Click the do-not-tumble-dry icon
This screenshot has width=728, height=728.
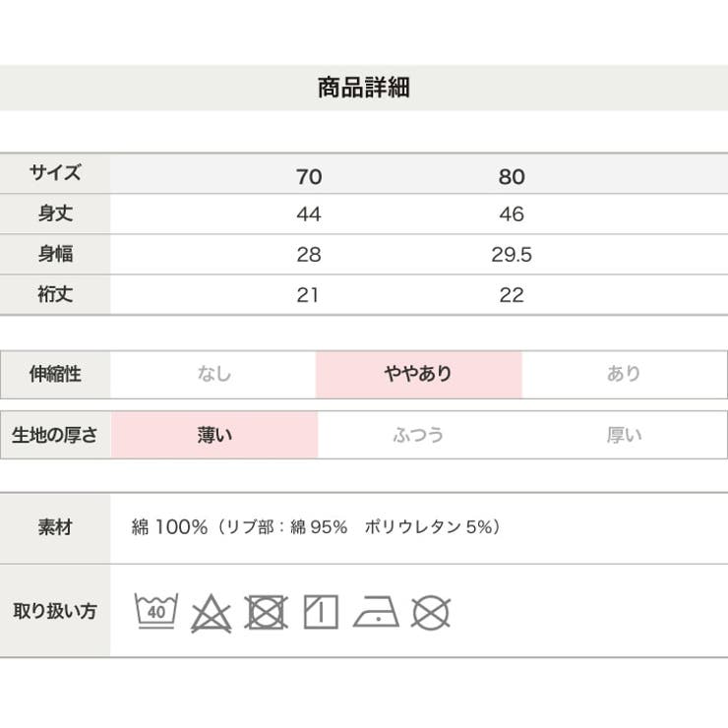[x=266, y=612]
